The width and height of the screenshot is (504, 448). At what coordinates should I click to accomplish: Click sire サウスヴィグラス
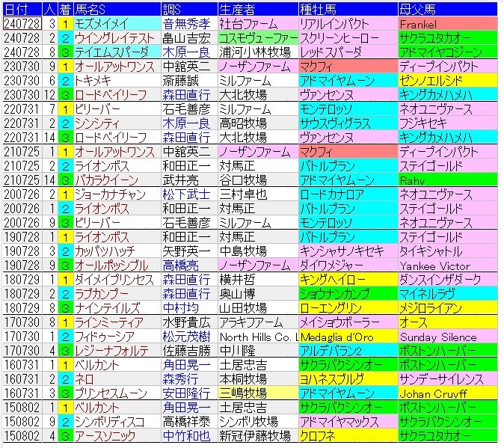tap(348, 123)
